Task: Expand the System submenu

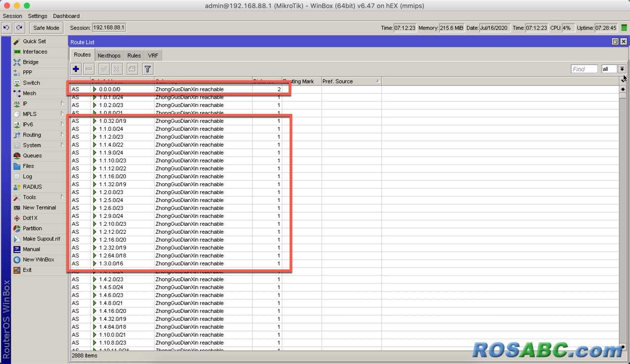Action: point(62,145)
